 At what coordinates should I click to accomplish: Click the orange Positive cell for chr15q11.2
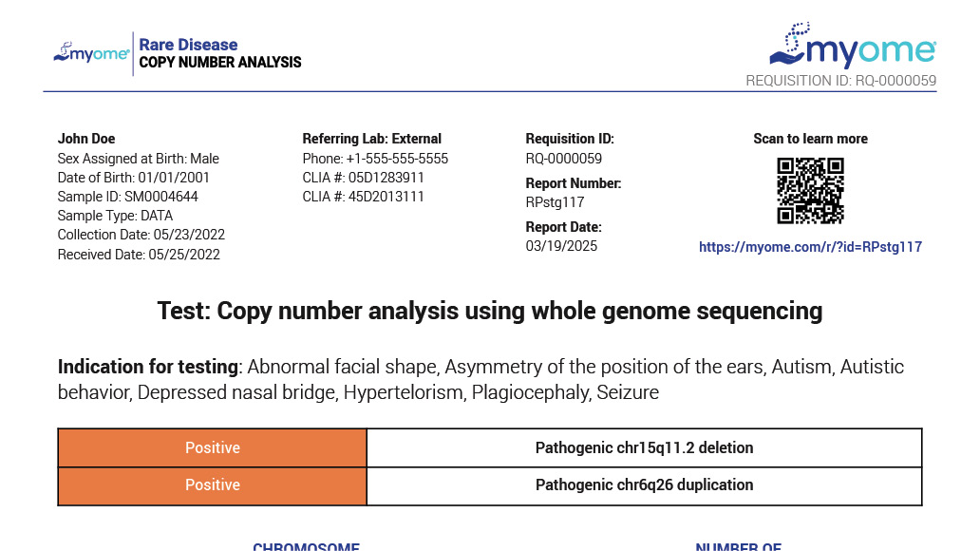click(x=213, y=447)
